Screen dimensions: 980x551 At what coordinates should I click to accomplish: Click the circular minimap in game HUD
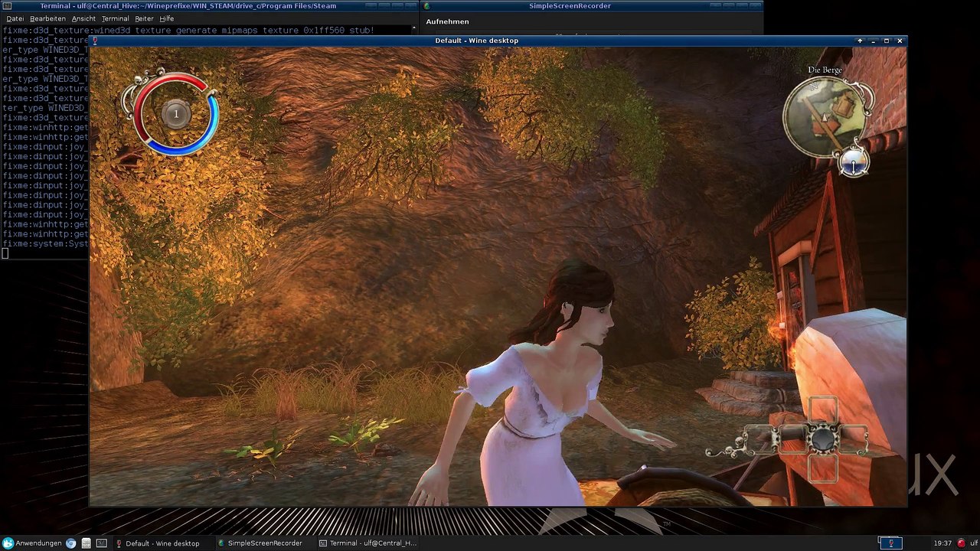[826, 116]
